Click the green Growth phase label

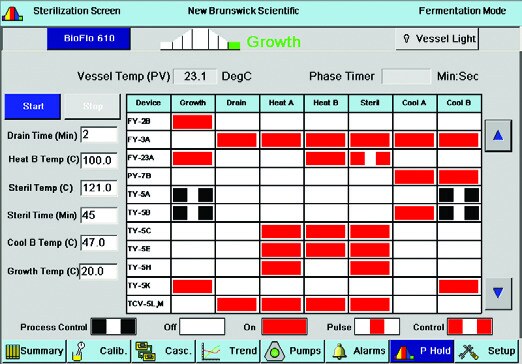point(273,42)
